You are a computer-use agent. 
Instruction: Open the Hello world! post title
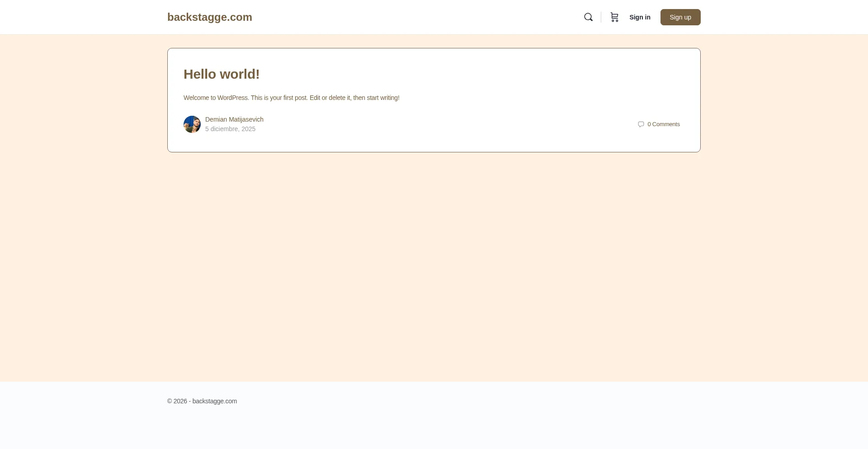[222, 74]
